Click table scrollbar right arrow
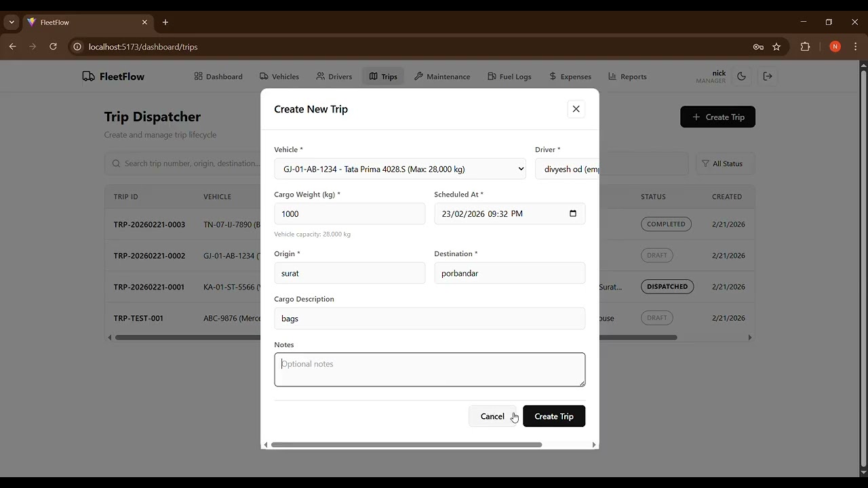The image size is (868, 488). pyautogui.click(x=749, y=337)
